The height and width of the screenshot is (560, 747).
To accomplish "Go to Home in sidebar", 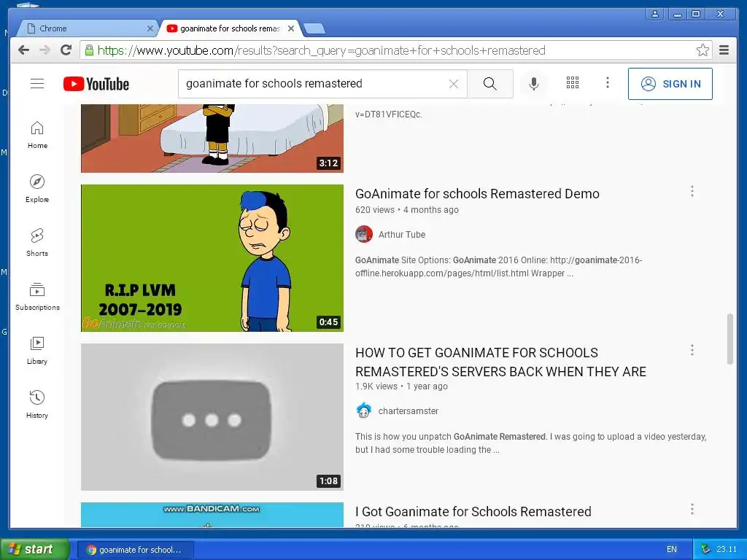I will coord(37,135).
